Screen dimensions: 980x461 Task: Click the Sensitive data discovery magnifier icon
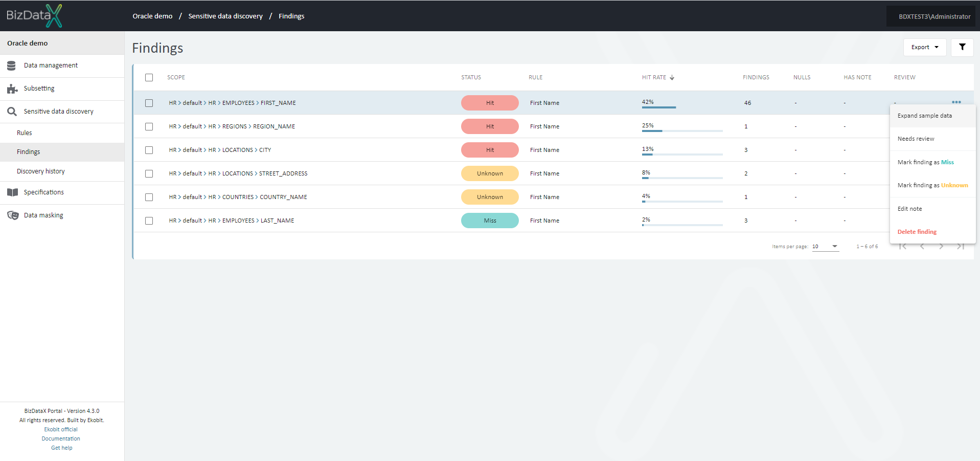12,112
